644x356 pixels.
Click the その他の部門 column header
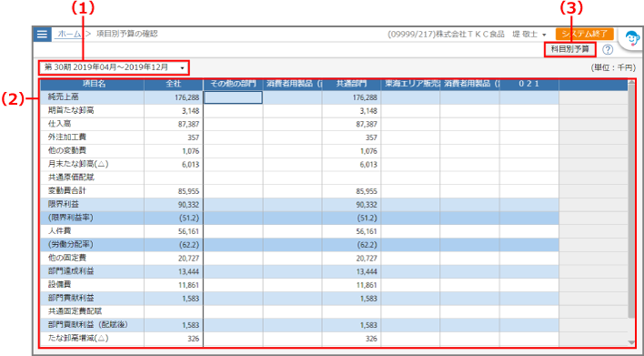pos(233,84)
